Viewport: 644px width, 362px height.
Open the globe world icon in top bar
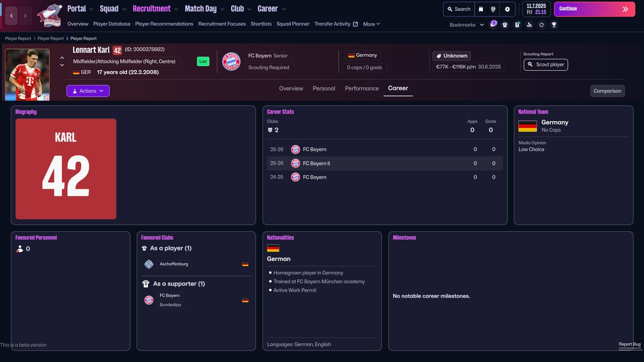(493, 9)
